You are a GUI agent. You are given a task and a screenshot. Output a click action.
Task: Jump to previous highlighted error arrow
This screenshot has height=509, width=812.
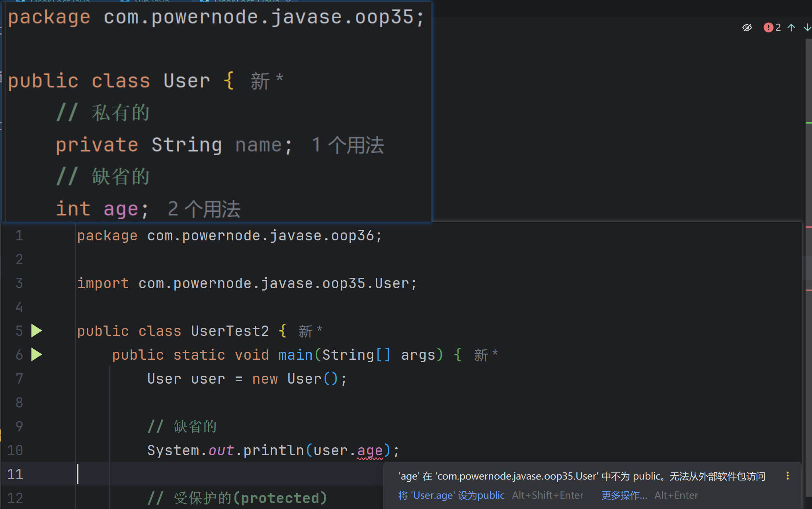pos(791,27)
